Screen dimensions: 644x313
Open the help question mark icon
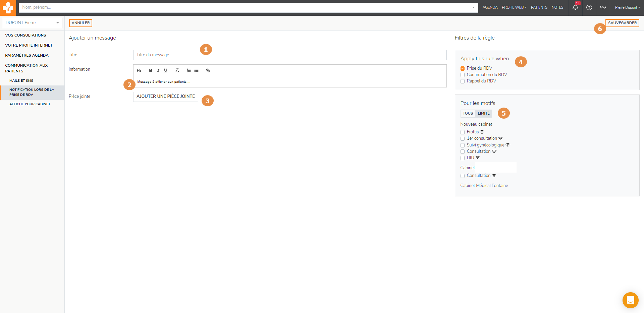pos(589,7)
